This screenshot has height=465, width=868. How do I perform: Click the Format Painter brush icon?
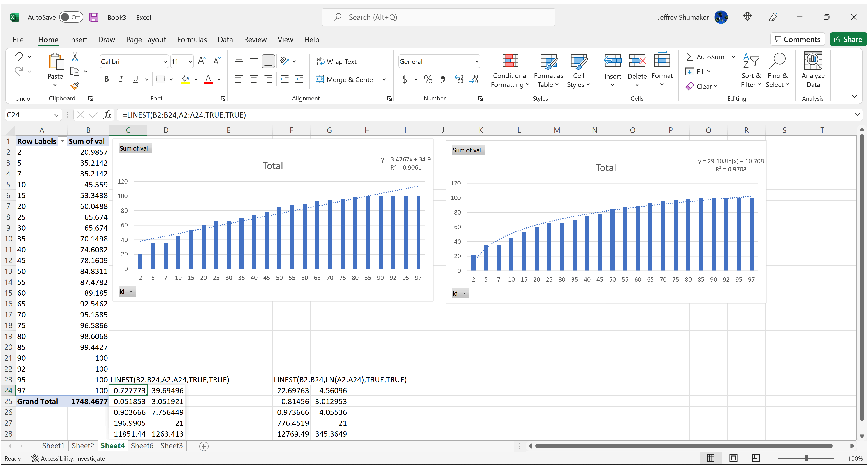pyautogui.click(x=75, y=86)
